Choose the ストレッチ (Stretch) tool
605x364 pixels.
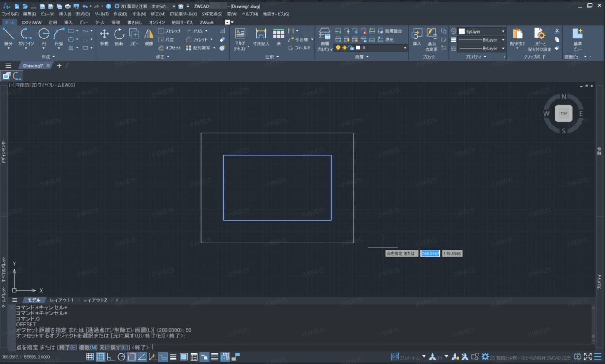[169, 31]
